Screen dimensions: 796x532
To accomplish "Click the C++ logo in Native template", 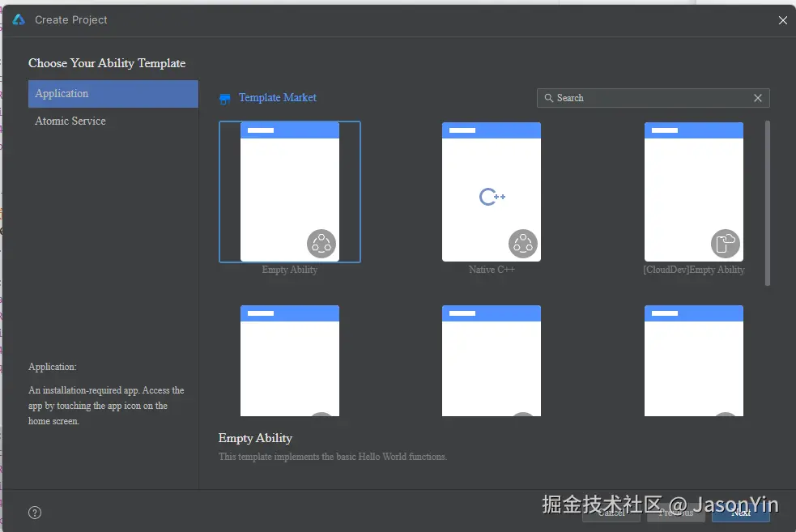I will (x=492, y=197).
